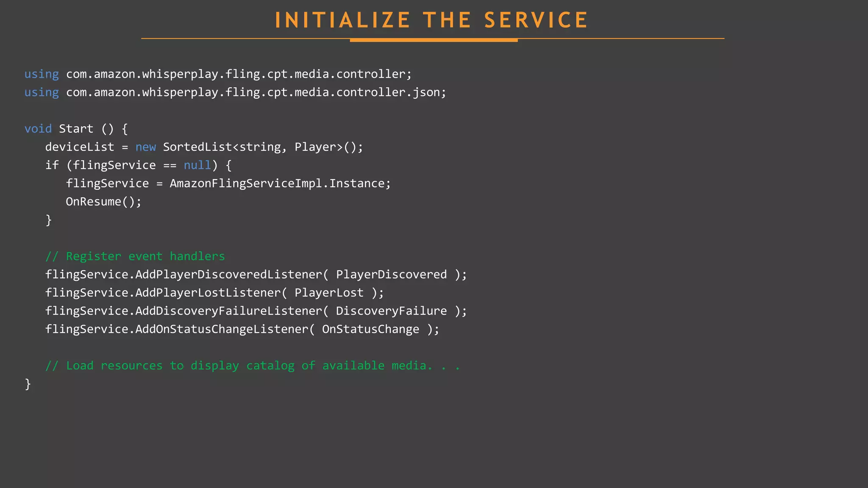This screenshot has width=868, height=488.
Task: Click the using line ending in 'controller.json;'
Action: click(x=235, y=92)
